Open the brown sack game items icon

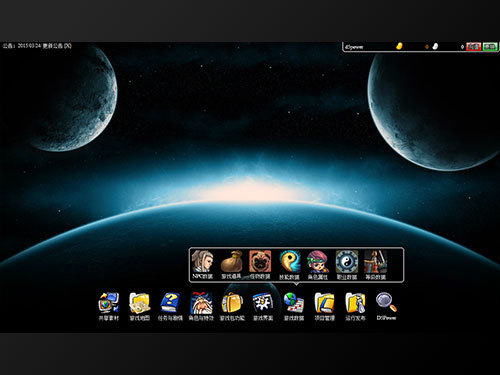click(231, 262)
